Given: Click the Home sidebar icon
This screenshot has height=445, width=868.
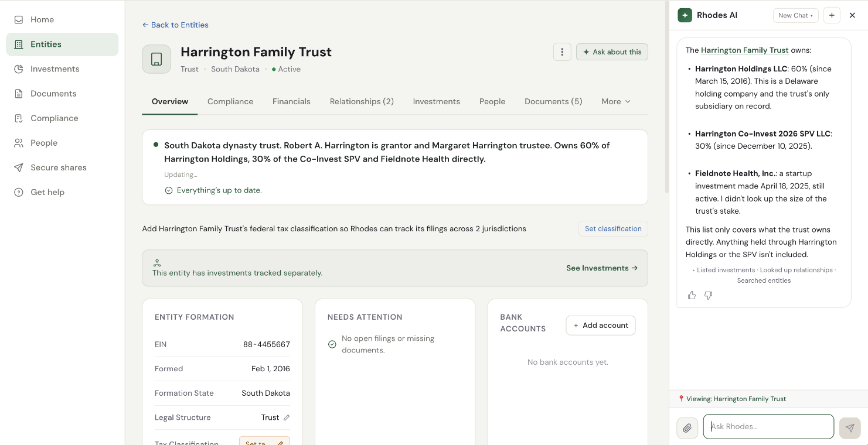Looking at the screenshot, I should point(19,19).
